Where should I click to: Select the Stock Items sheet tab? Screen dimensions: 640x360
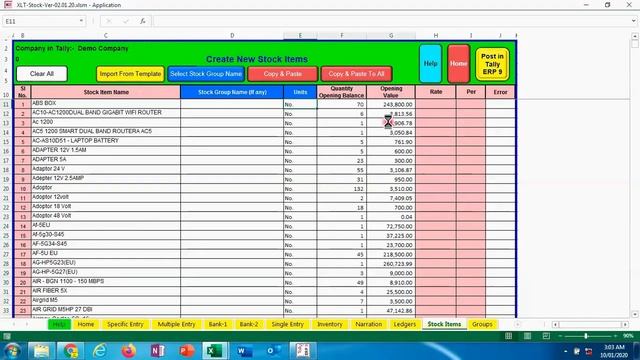[x=444, y=324]
